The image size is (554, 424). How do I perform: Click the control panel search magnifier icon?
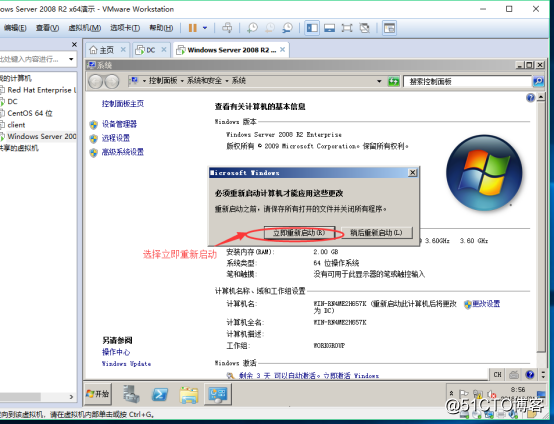538,82
